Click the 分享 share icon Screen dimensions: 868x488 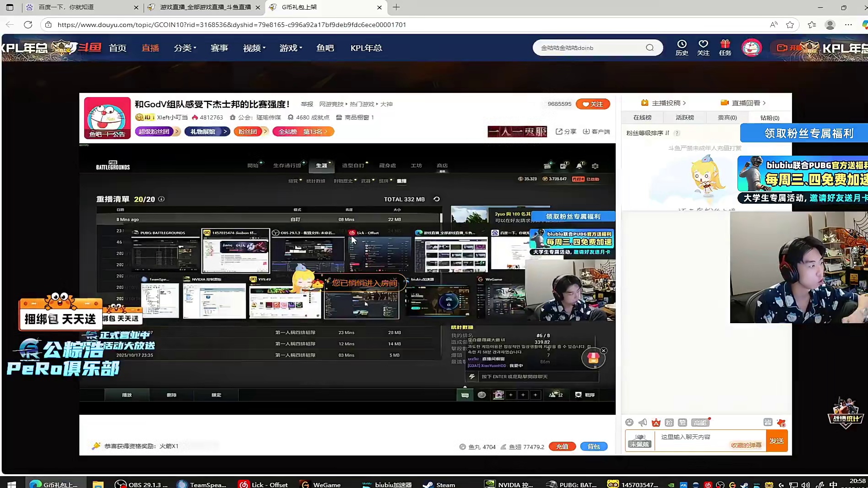coord(566,132)
